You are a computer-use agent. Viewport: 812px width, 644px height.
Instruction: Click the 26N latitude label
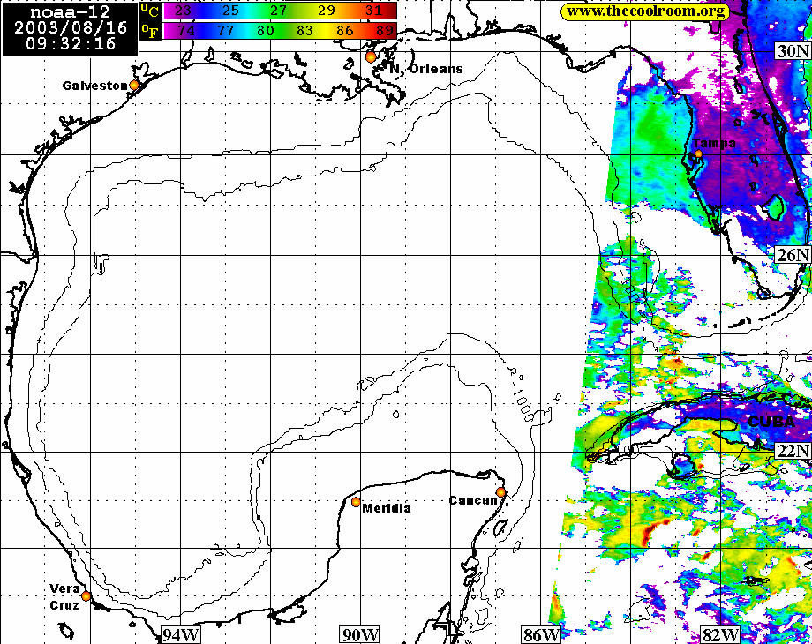pos(793,254)
